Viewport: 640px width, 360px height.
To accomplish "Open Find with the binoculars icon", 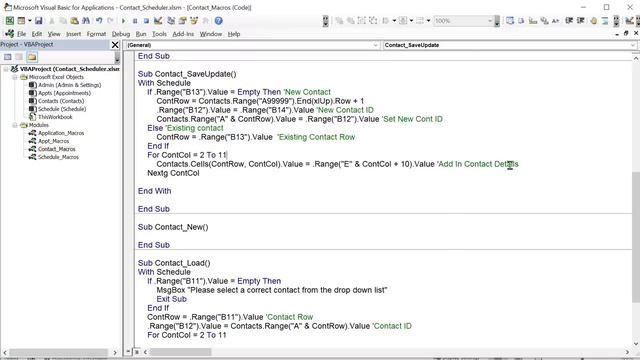I will point(86,21).
